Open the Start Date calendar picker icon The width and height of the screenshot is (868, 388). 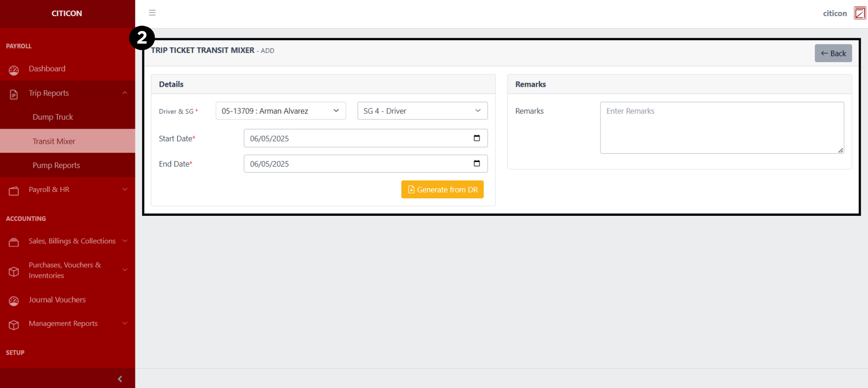coord(477,138)
